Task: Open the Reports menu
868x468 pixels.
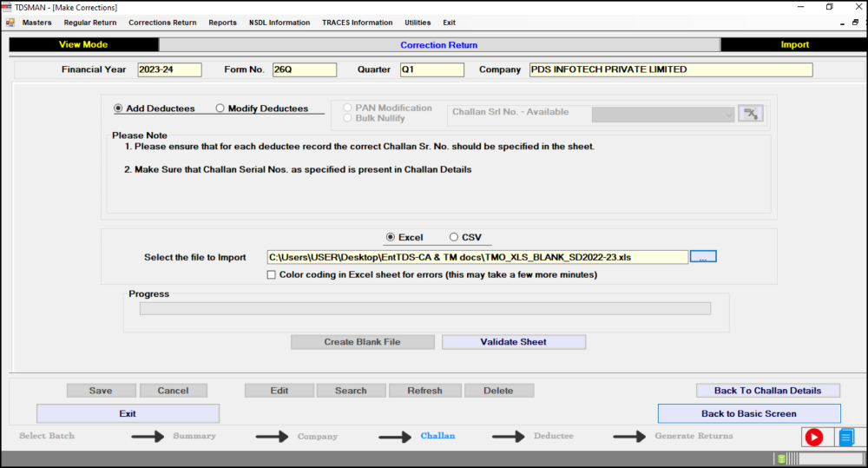Action: (222, 23)
